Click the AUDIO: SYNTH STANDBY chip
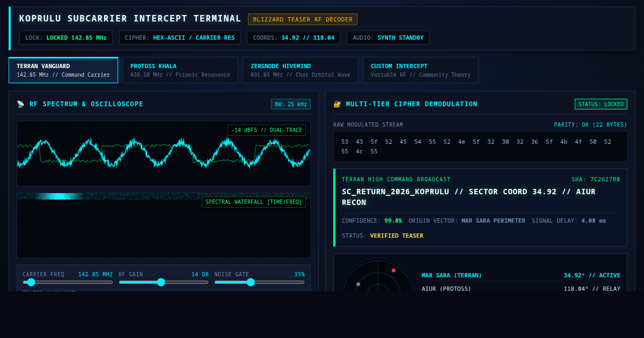 coord(388,38)
